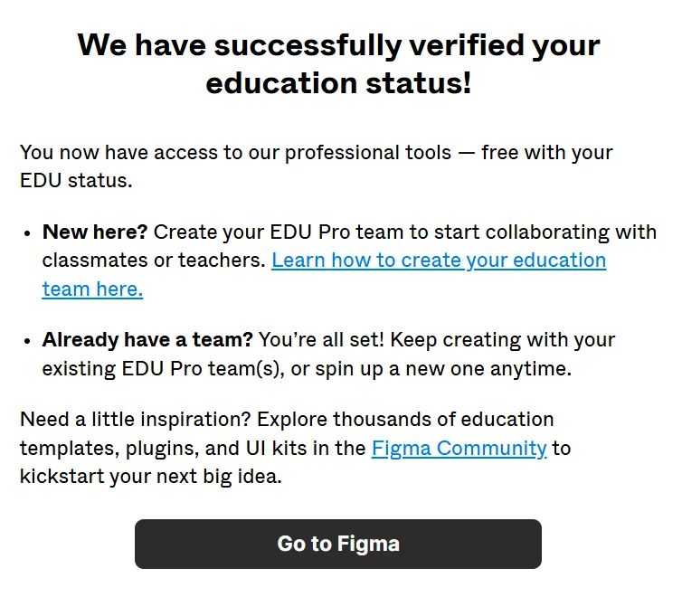This screenshot has height=616, width=682.
Task: Click the 'EDU status.' text
Action: tap(76, 180)
